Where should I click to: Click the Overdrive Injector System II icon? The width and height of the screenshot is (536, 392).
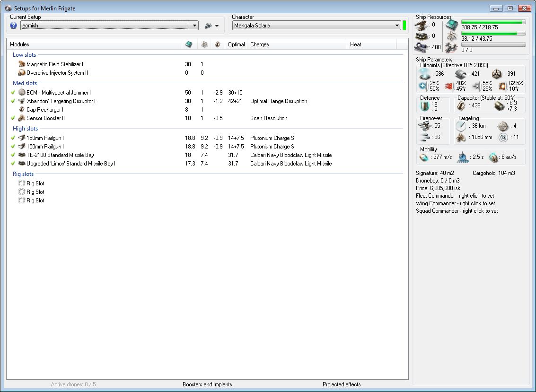coord(21,73)
